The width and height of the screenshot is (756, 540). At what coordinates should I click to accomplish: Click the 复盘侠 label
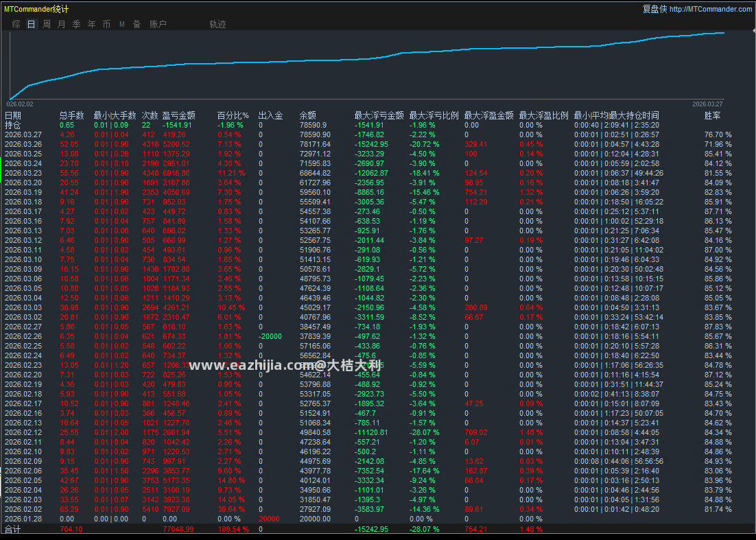pyautogui.click(x=654, y=9)
